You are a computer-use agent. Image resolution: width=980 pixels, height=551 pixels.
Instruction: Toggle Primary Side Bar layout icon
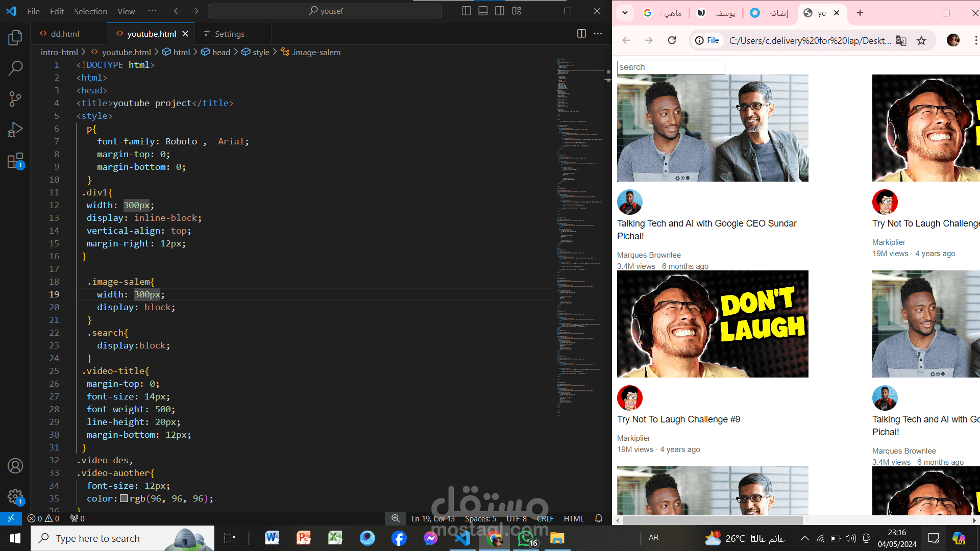tap(466, 11)
